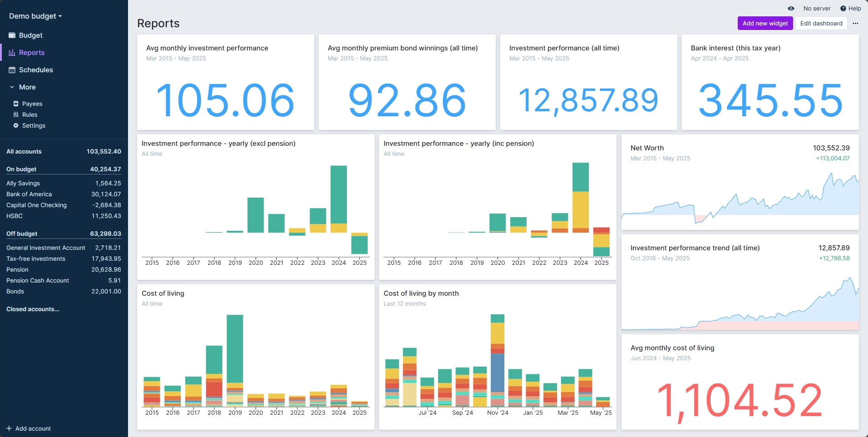Click the Settings gear icon
Image resolution: width=868 pixels, height=437 pixels.
click(16, 126)
